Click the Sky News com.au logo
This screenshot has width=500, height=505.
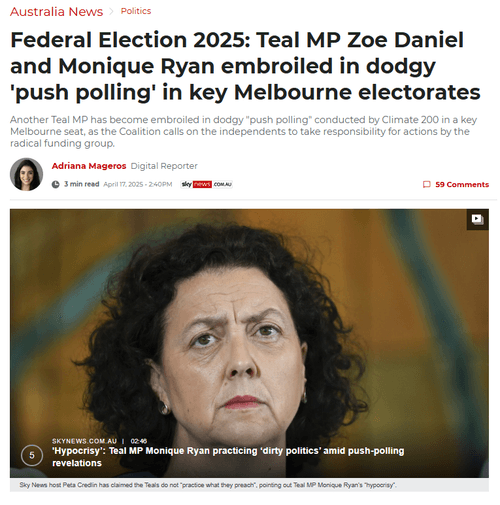click(206, 184)
